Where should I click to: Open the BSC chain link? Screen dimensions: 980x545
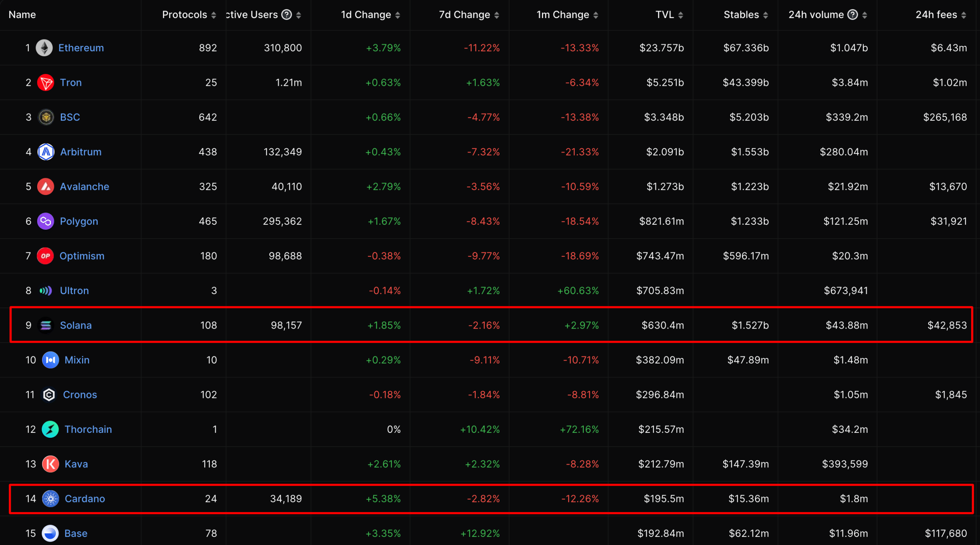pos(70,117)
